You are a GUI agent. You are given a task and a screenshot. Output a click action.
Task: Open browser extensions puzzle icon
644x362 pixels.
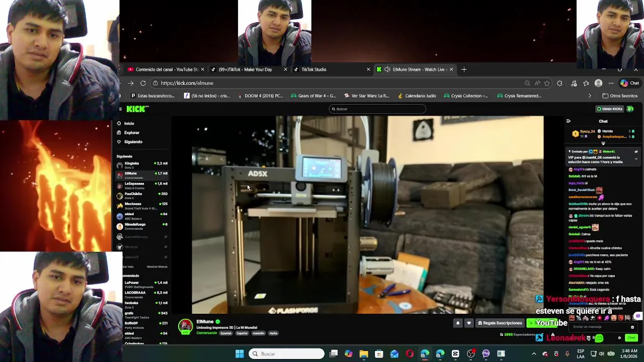(559, 83)
